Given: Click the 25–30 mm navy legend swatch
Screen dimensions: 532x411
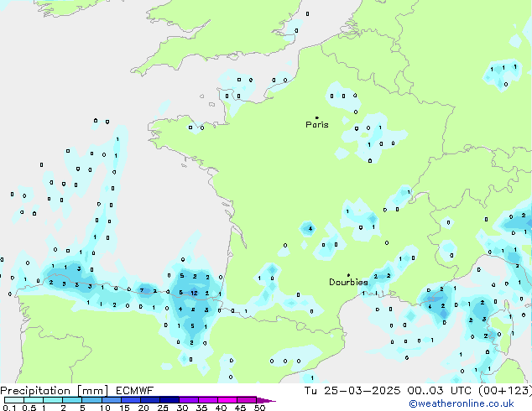Looking at the screenshot, I should pos(170,400).
